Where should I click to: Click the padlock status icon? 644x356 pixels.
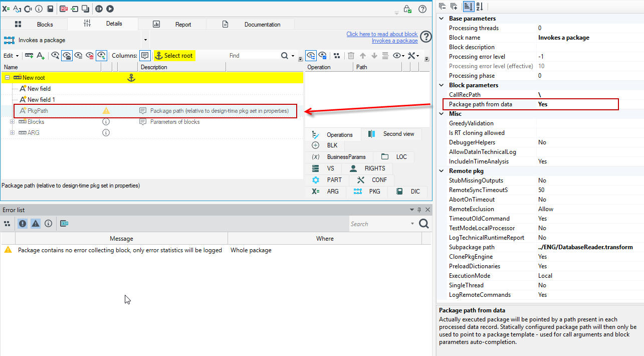coord(408,10)
